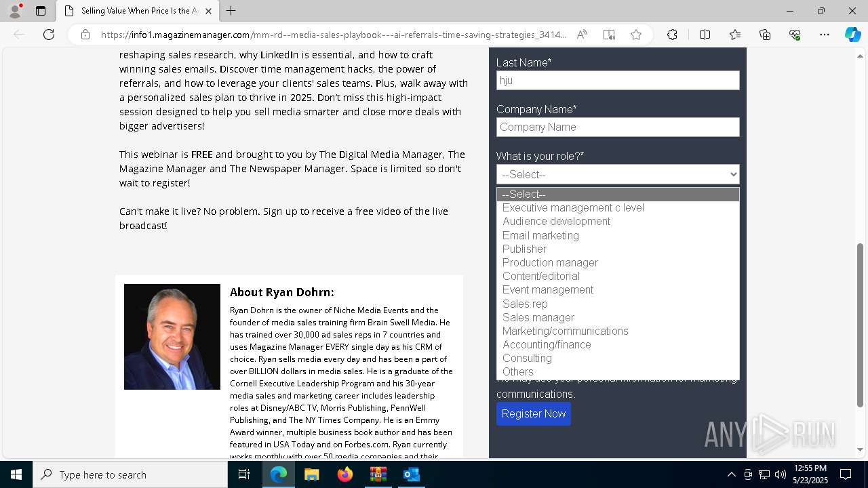Open Microsoft Edge from the taskbar
The image size is (868, 488).
pyautogui.click(x=279, y=474)
